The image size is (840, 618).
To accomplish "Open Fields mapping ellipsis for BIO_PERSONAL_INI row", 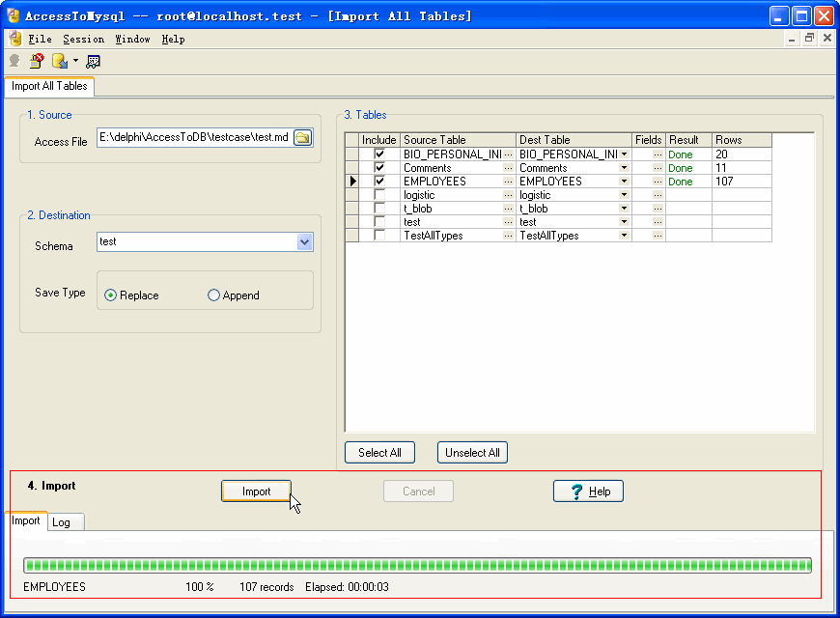I will [658, 154].
